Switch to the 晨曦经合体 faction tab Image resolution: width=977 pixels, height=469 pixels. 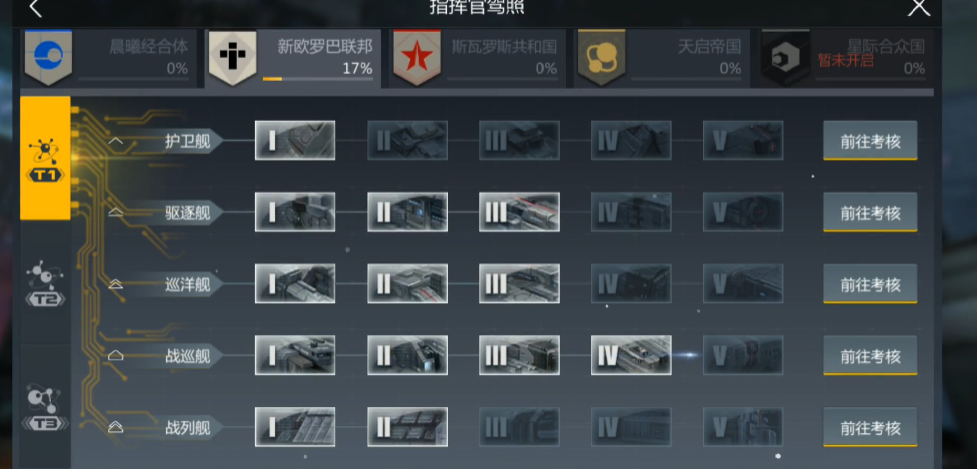coord(108,58)
